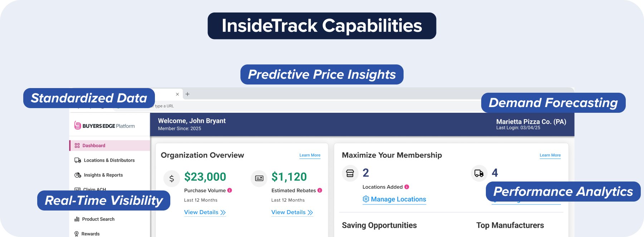Open Insights & Reports via its pie chart icon

[77, 175]
